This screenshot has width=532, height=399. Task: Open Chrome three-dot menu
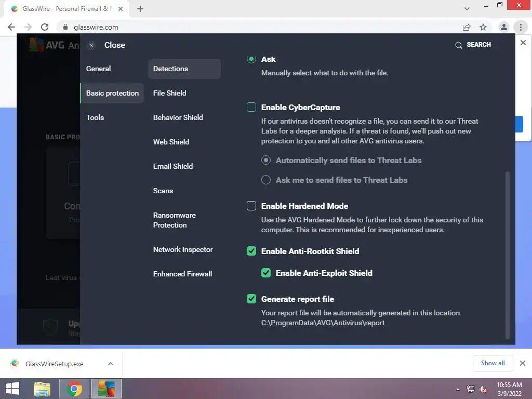click(x=521, y=27)
